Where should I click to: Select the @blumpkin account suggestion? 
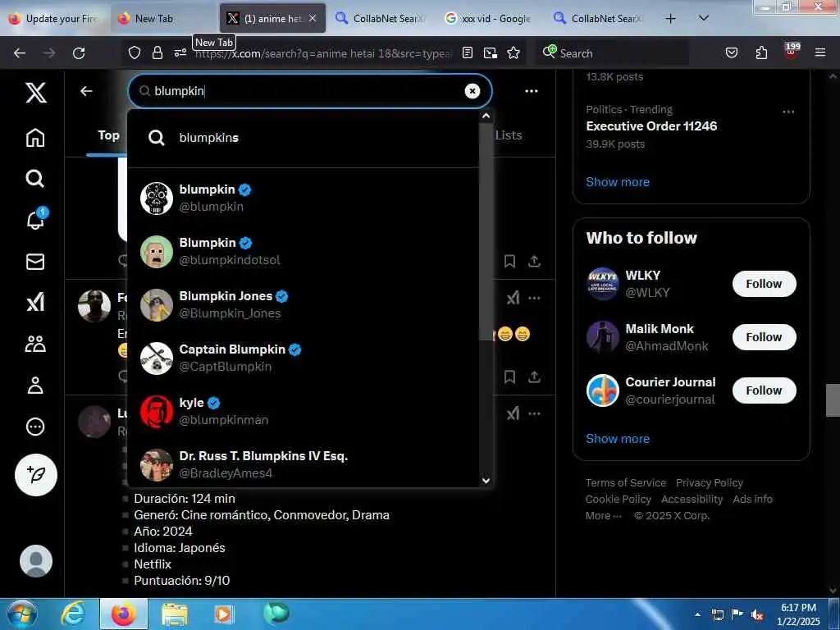303,198
